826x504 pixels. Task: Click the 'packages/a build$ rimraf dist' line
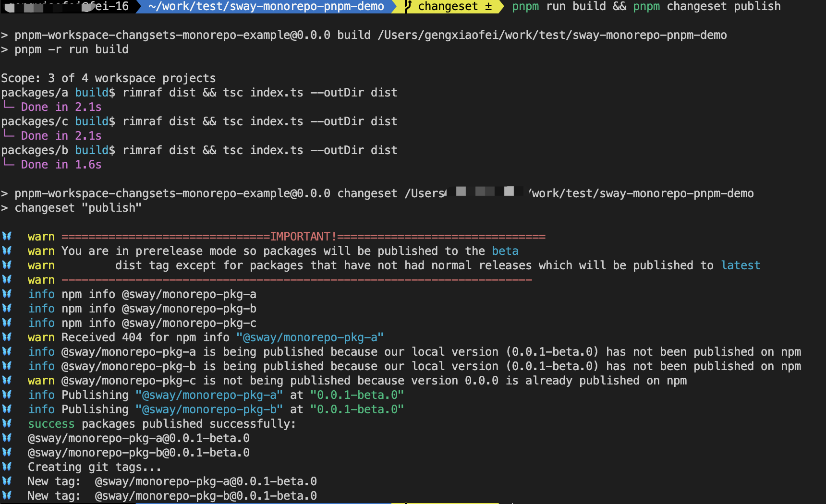[x=199, y=93]
